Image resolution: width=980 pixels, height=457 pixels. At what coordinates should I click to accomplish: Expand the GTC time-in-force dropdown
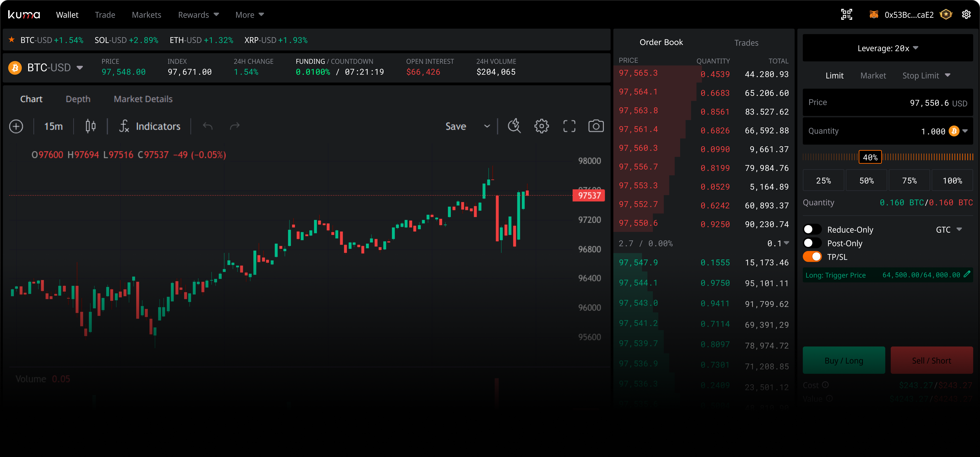point(948,229)
